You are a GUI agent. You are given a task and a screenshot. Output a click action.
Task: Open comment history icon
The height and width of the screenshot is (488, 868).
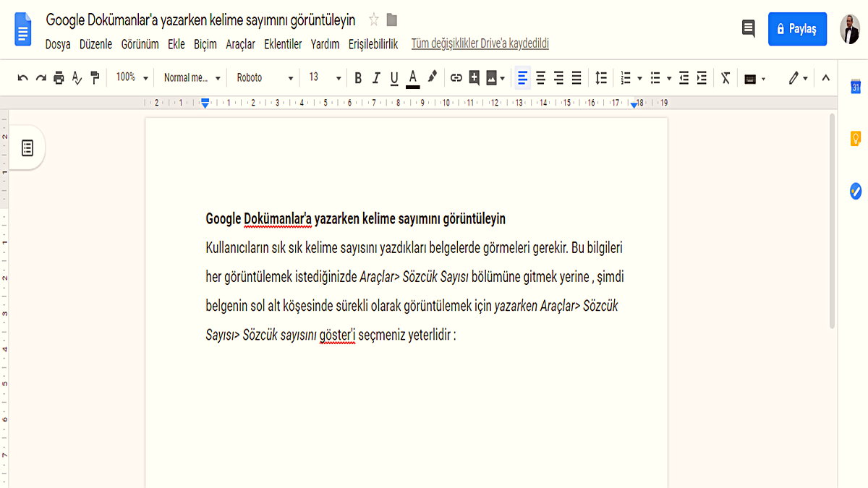click(749, 29)
